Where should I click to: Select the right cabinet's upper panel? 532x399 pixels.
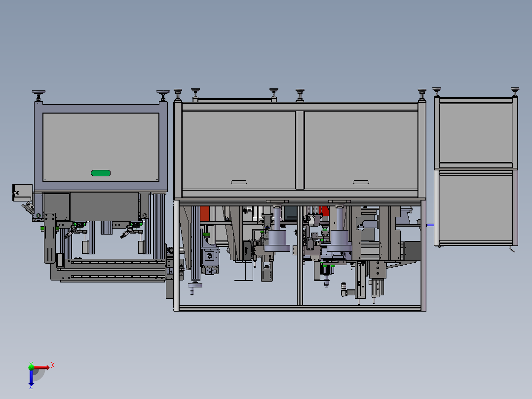[476, 133]
